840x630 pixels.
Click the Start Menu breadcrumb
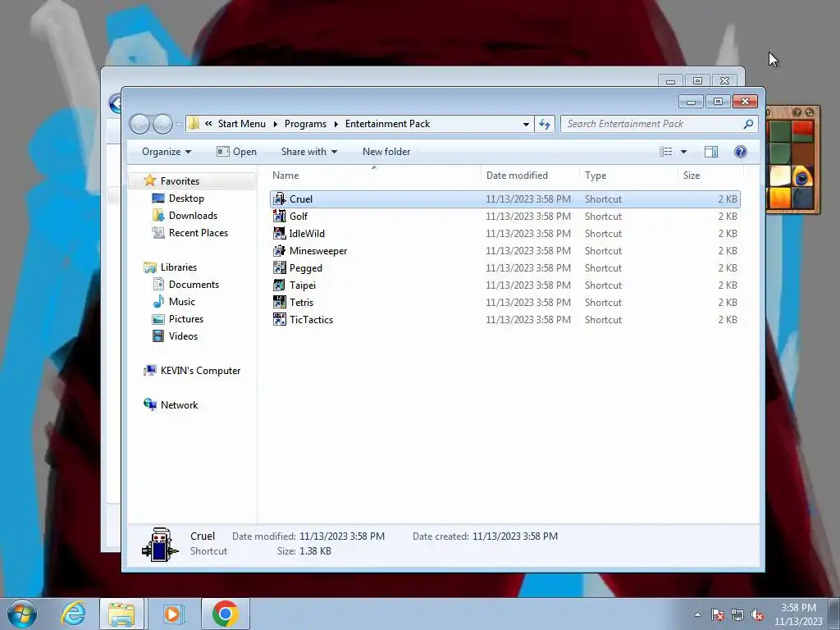pos(242,124)
